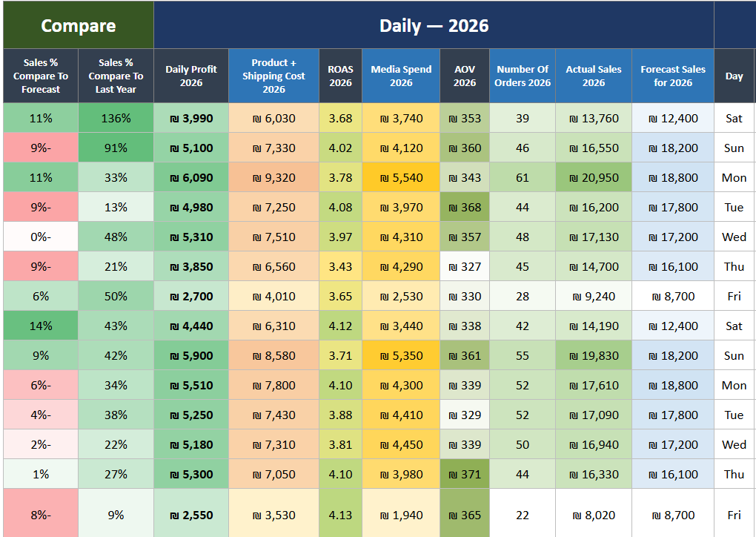Image resolution: width=756 pixels, height=537 pixels.
Task: Click the ₪ 20,950 actual sales cell
Action: 594,177
